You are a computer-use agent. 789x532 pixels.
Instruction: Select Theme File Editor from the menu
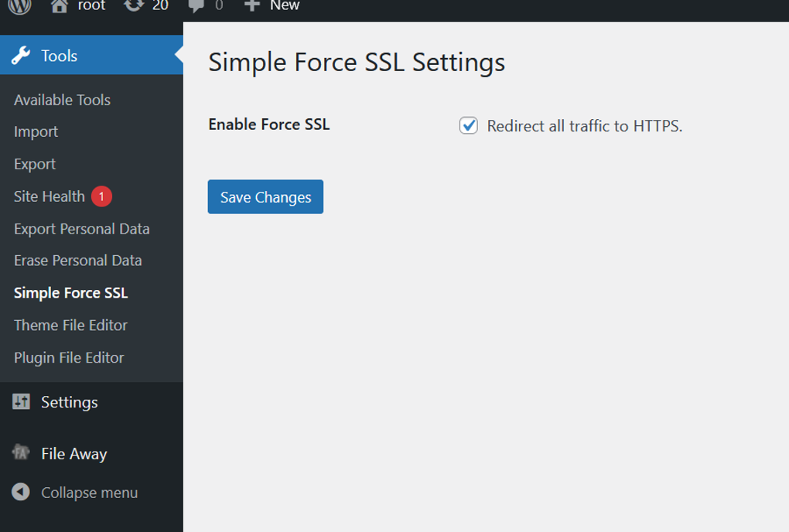(70, 325)
